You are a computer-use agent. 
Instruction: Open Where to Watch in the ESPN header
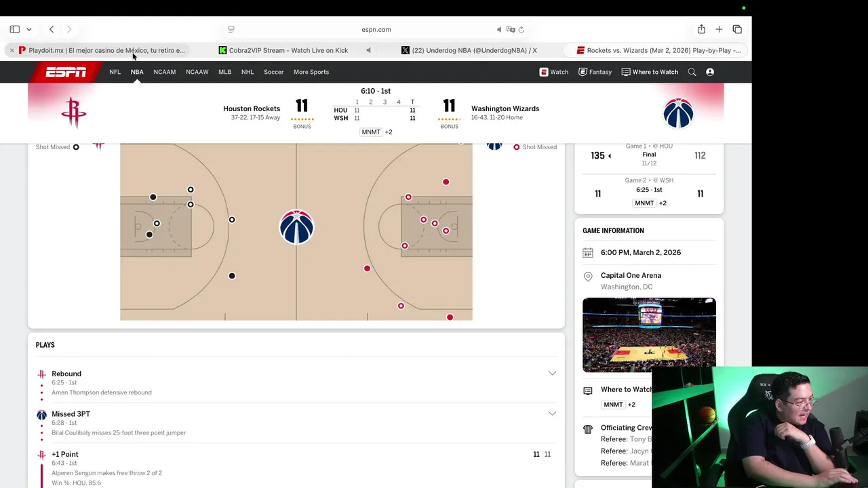point(650,72)
